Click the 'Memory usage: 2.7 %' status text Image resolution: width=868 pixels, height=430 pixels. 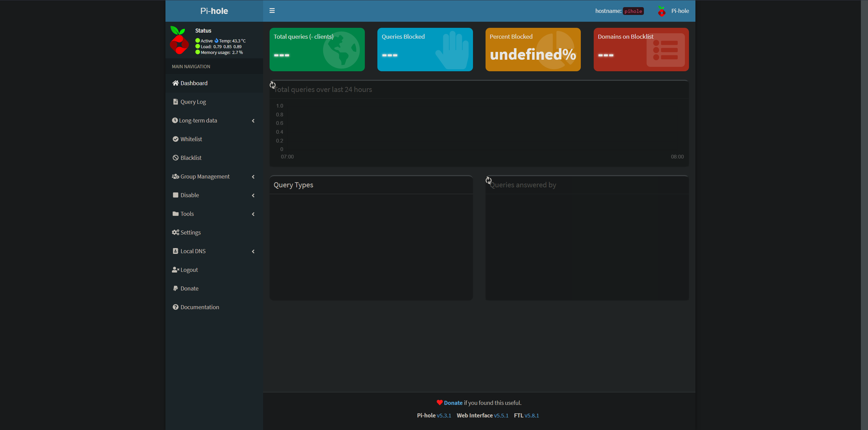222,52
